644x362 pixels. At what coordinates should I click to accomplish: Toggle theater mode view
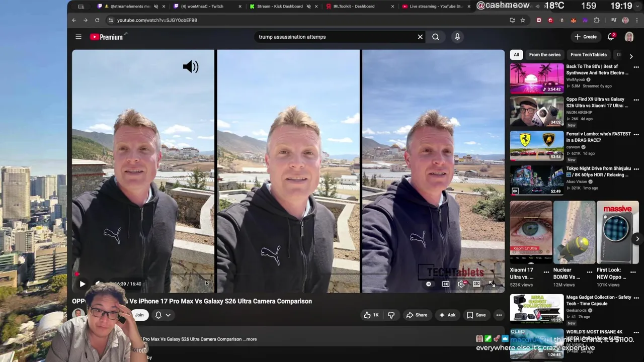coord(476,284)
